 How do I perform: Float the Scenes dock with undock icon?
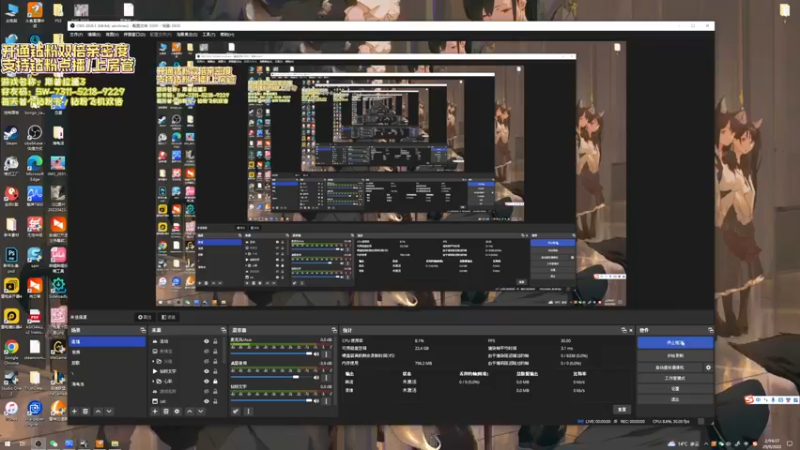click(142, 331)
